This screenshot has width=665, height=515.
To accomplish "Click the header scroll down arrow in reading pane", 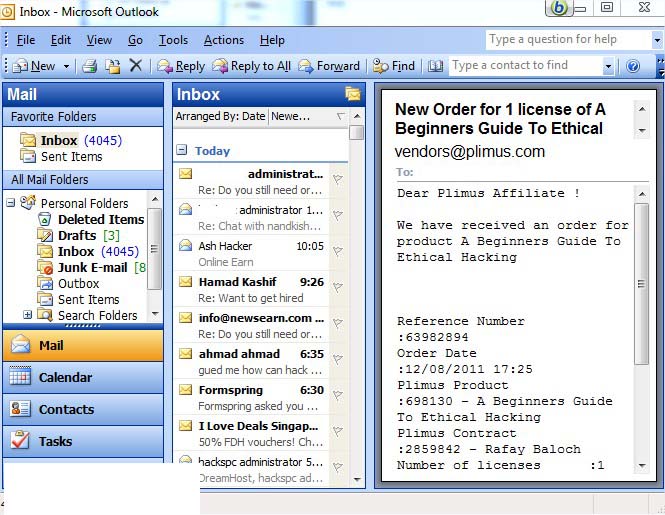I will (642, 130).
